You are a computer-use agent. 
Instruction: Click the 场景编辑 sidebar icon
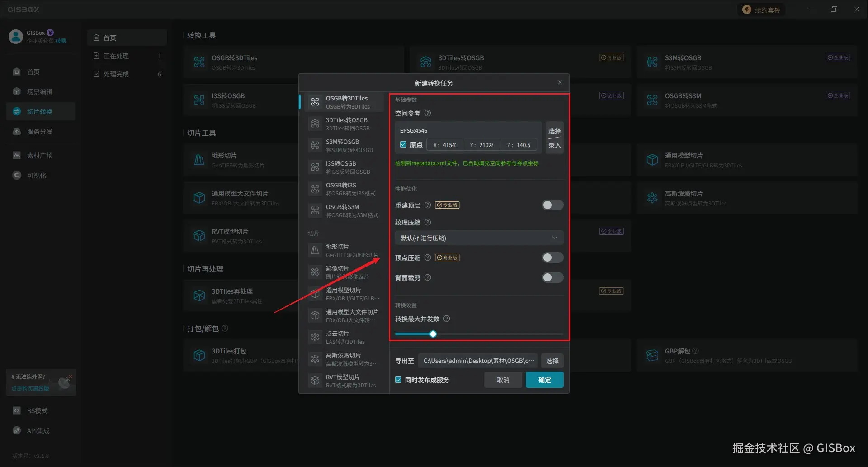point(17,91)
